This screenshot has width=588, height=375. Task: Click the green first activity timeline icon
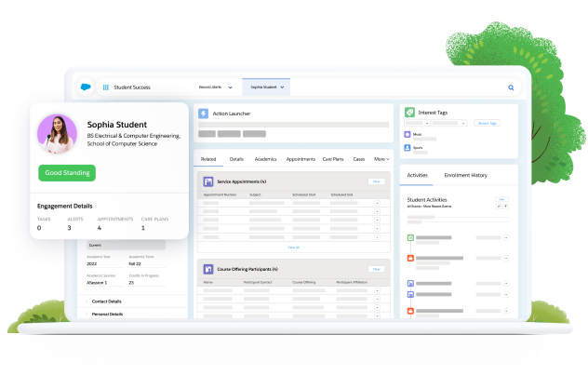[410, 237]
